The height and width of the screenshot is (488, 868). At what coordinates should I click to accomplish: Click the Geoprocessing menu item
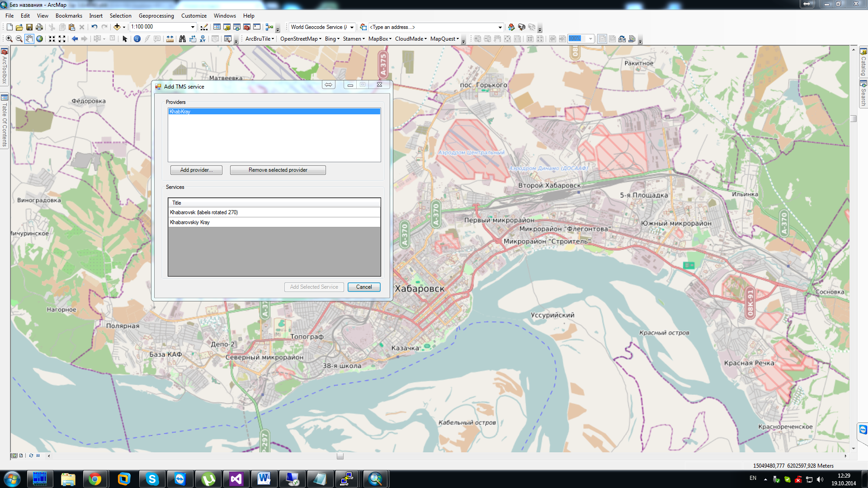(156, 15)
